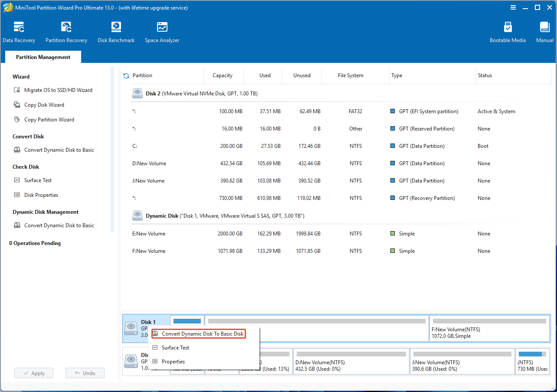Refresh the partition list
Screen dimensions: 557x392
tap(126, 75)
